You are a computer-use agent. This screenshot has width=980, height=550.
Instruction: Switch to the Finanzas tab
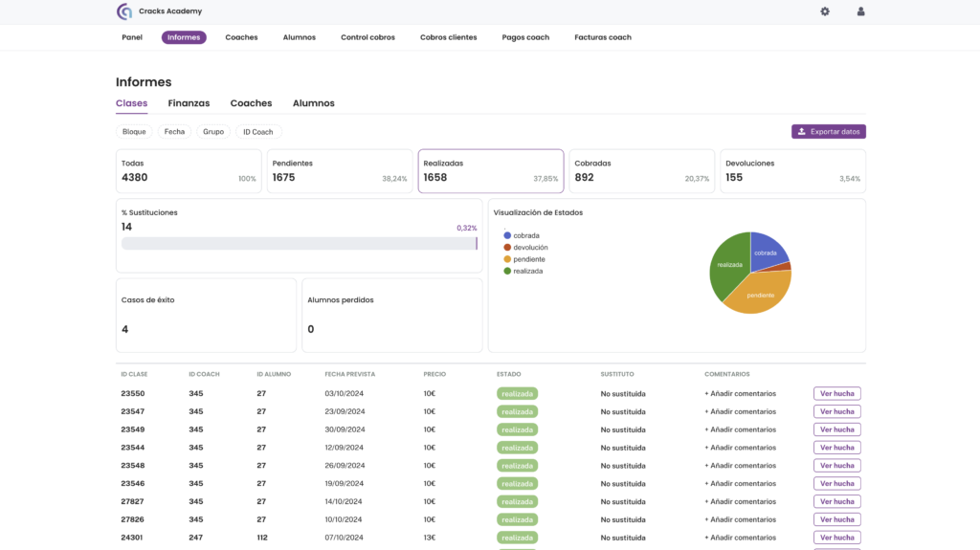click(x=189, y=103)
